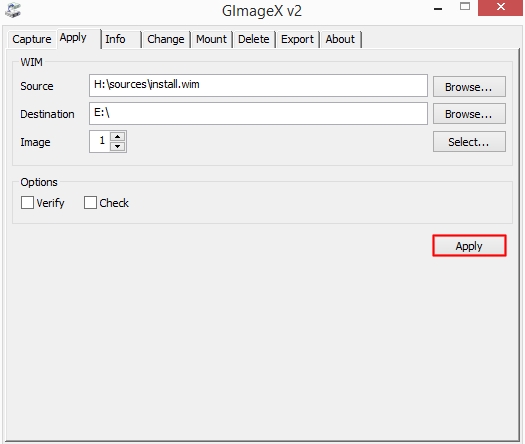The image size is (525, 444).
Task: Browse for the Source WIM file
Action: [469, 87]
